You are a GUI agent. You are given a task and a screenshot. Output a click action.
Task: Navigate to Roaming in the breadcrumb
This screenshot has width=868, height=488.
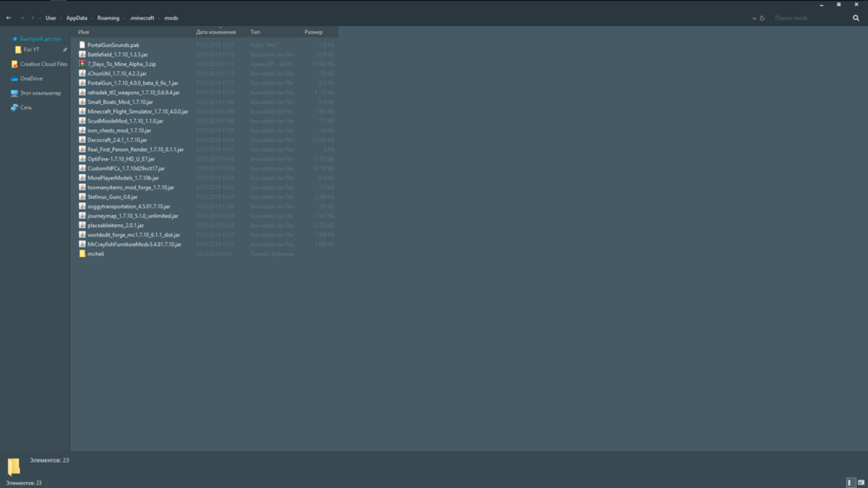point(108,18)
